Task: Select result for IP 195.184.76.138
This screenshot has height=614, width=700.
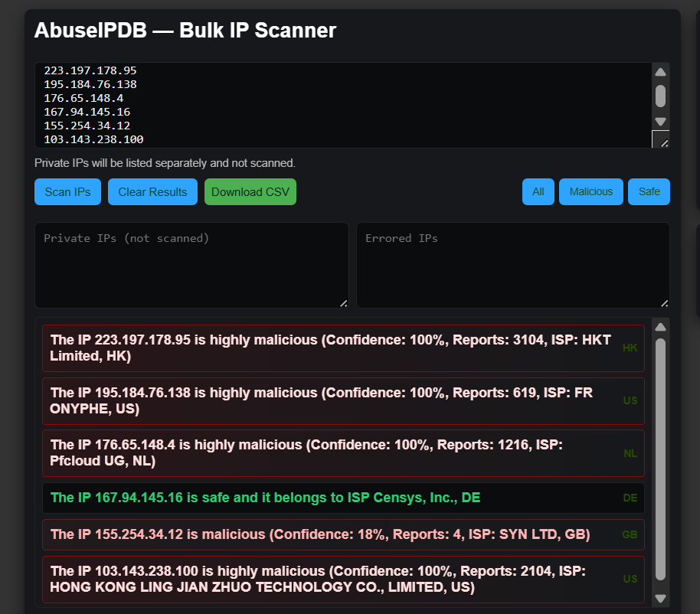Action: (x=343, y=400)
